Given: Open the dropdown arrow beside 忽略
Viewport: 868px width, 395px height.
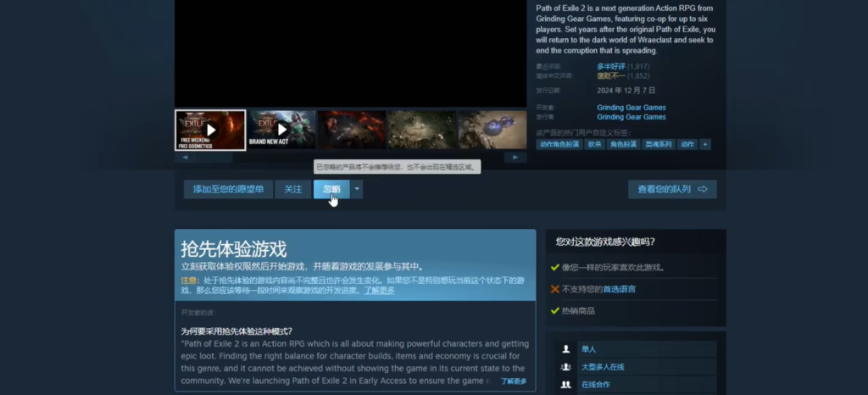Looking at the screenshot, I should point(358,189).
